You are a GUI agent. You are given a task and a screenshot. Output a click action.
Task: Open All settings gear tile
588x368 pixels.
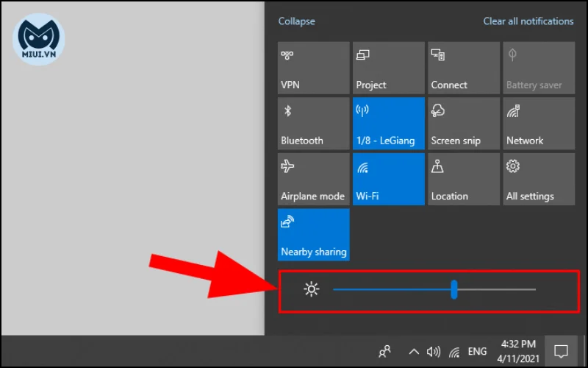(x=539, y=179)
